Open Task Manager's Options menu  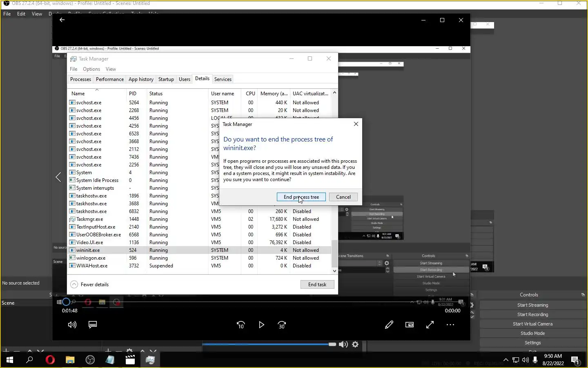pyautogui.click(x=91, y=69)
